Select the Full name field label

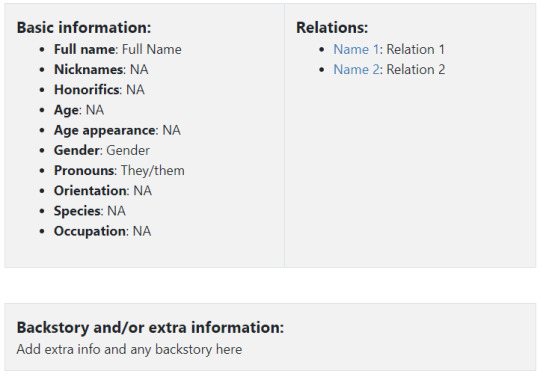[x=84, y=49]
